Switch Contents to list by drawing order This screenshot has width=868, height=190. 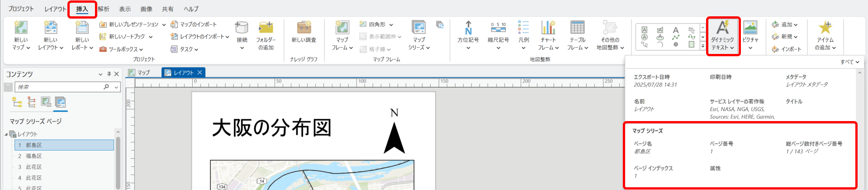[17, 102]
